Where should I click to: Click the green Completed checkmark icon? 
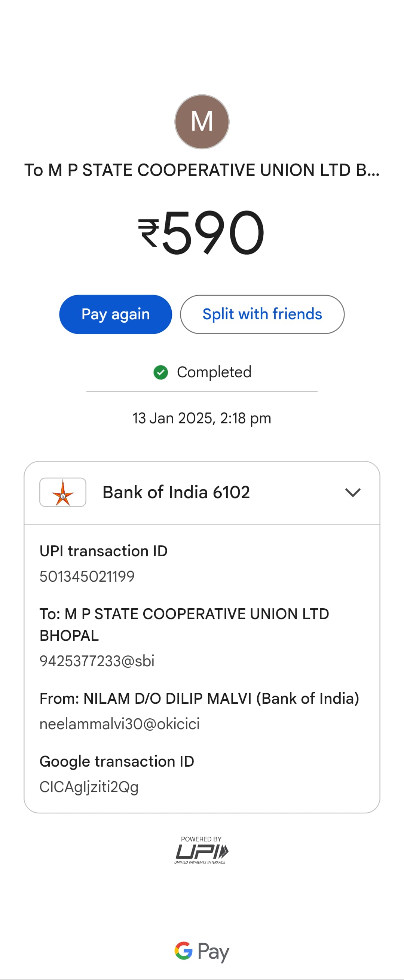(161, 372)
